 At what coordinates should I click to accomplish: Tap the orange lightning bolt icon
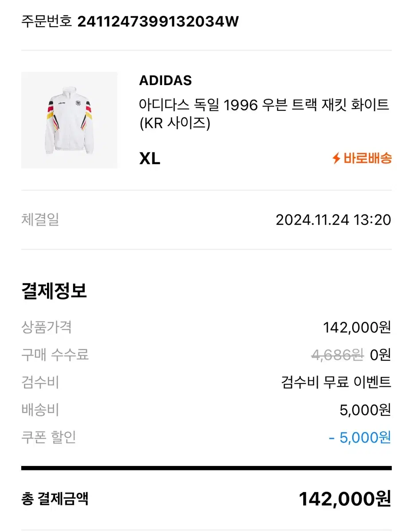(337, 158)
